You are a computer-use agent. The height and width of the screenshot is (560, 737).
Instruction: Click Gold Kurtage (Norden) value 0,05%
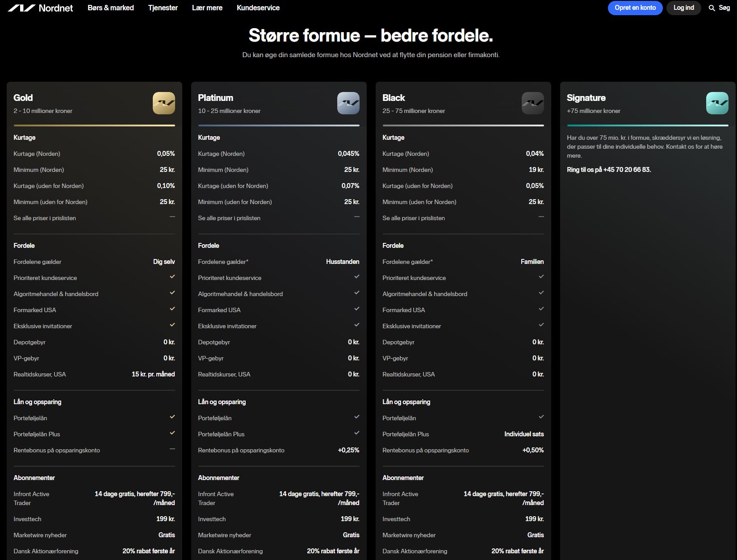[166, 154]
